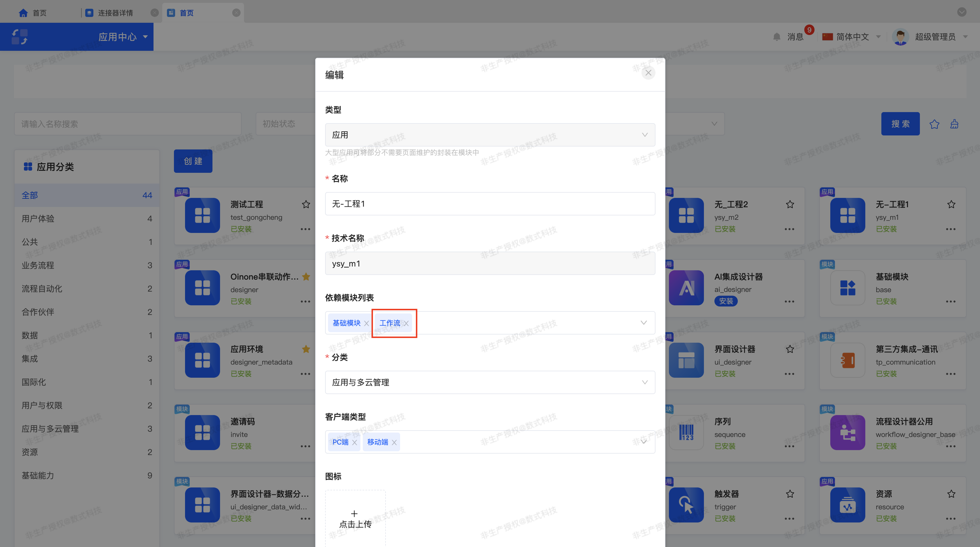Click the 首页 home tab with house icon

click(33, 13)
